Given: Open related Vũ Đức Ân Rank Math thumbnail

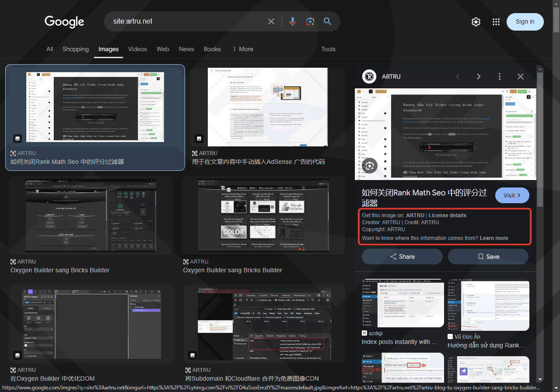Looking at the screenshot, I should pyautogui.click(x=488, y=305).
